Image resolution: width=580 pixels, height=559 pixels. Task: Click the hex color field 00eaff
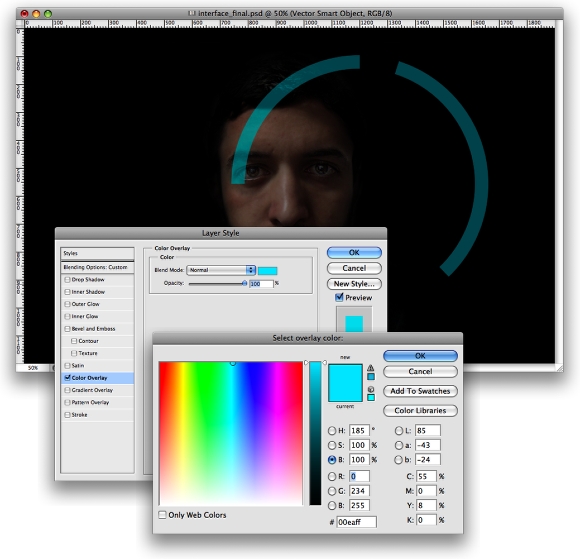pos(356,522)
